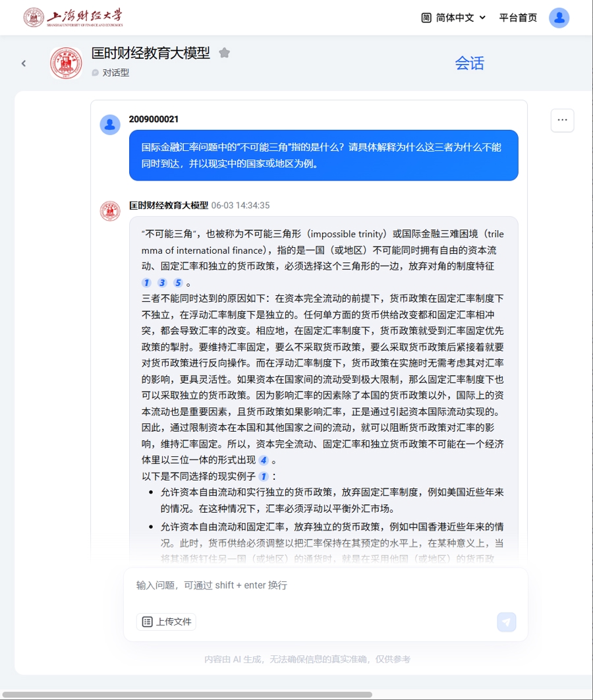Click the horizontal scrollbar at page bottom

tap(186, 695)
